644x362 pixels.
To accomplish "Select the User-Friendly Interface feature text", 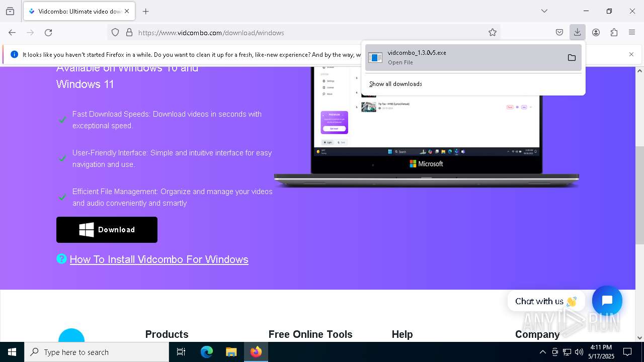I will click(172, 158).
